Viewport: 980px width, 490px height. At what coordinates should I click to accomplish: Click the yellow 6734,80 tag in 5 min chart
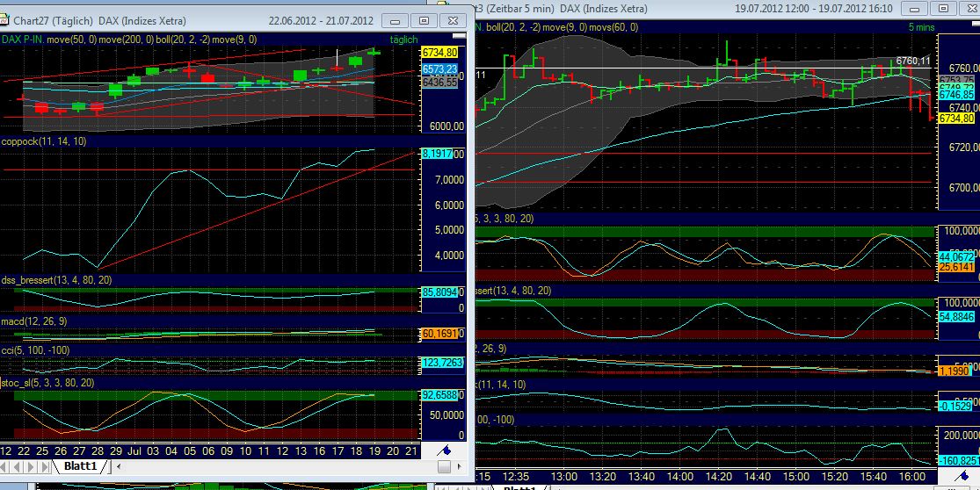tap(956, 119)
